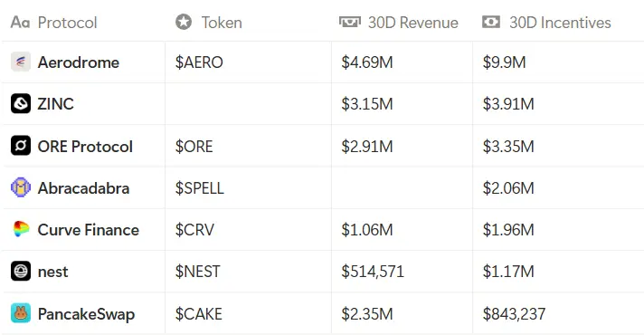Open the PancakeSwap protocol entry
Image resolution: width=644 pixels, height=335 pixels.
tap(86, 314)
